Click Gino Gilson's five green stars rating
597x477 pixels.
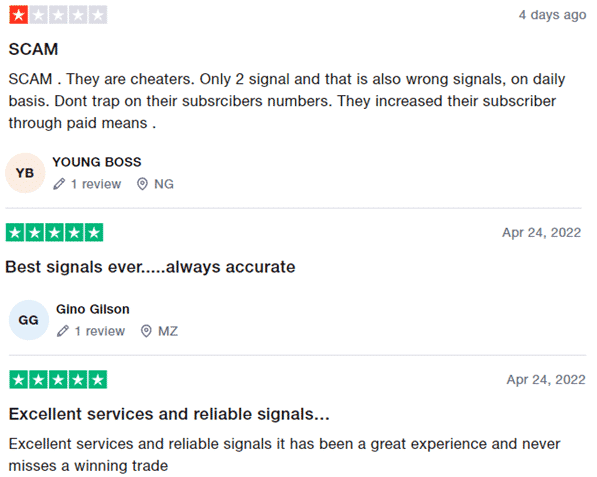click(x=54, y=233)
